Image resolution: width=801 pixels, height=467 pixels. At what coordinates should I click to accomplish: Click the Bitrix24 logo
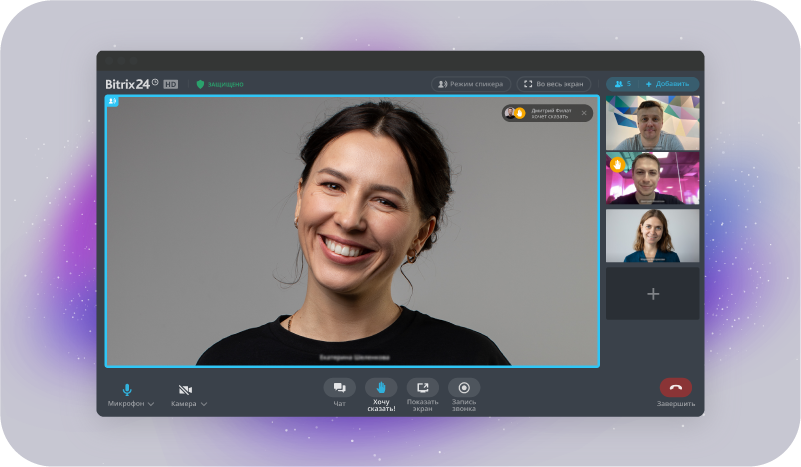[x=131, y=84]
